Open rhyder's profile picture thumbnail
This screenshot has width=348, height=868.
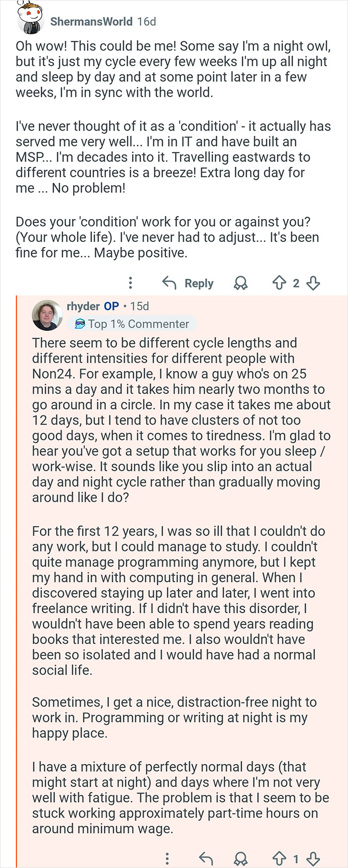point(47,315)
